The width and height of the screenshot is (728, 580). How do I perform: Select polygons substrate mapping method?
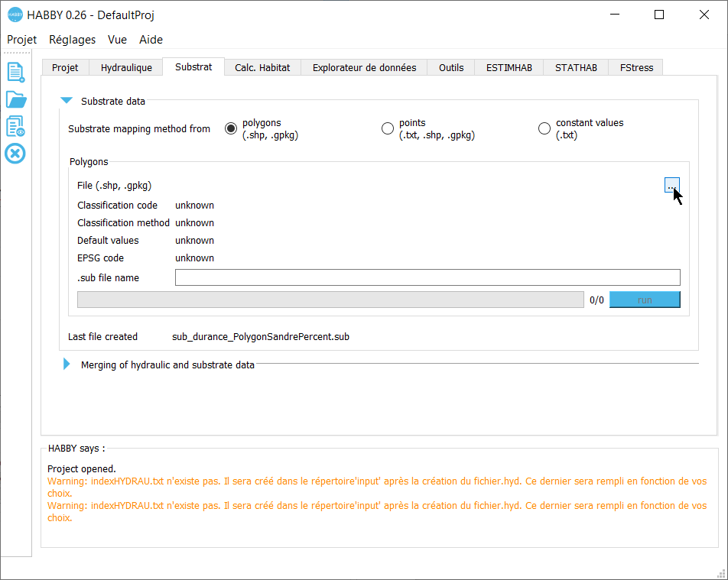pos(231,128)
